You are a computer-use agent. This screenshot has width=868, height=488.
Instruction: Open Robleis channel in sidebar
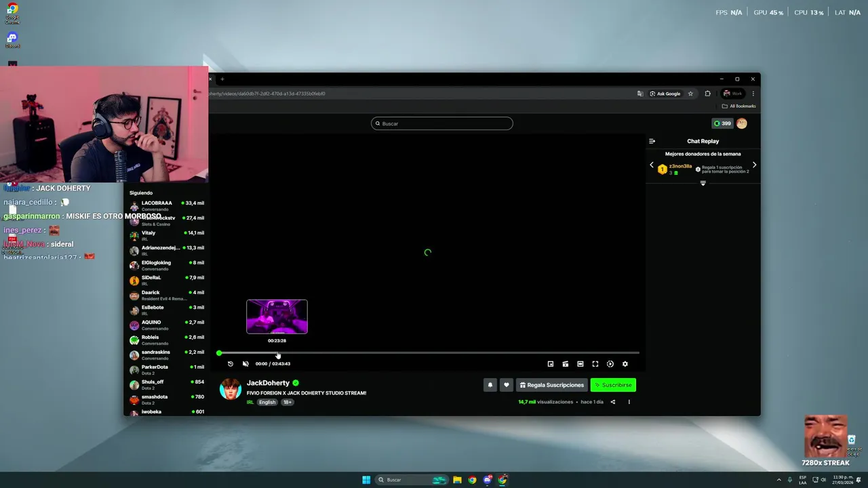(167, 340)
